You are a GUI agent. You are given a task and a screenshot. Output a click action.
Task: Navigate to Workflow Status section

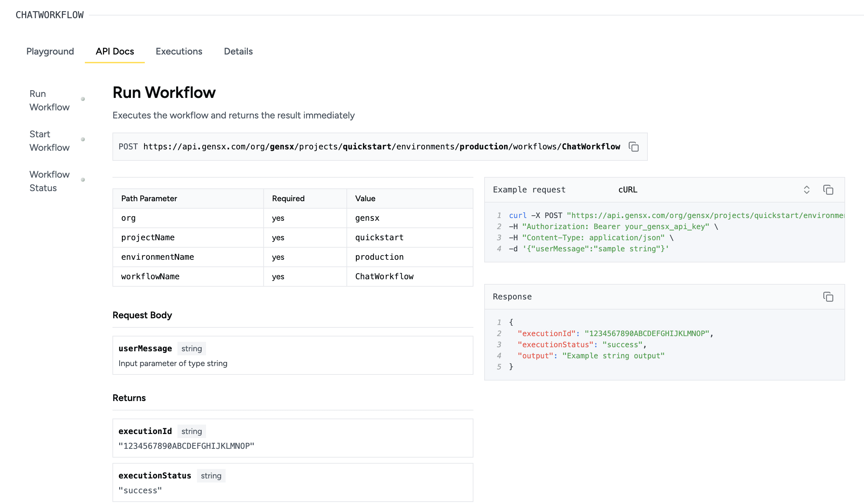click(49, 181)
